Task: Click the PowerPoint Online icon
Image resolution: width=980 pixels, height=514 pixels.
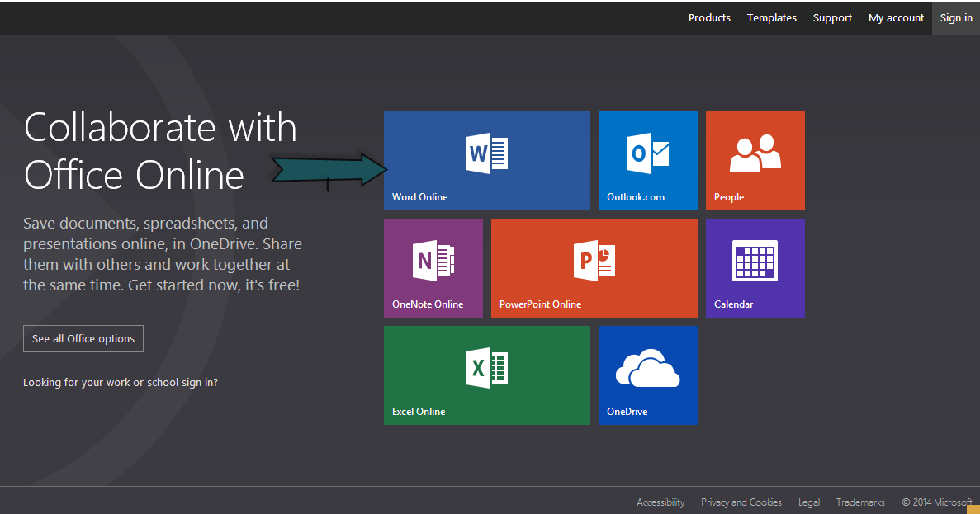Action: [x=594, y=261]
